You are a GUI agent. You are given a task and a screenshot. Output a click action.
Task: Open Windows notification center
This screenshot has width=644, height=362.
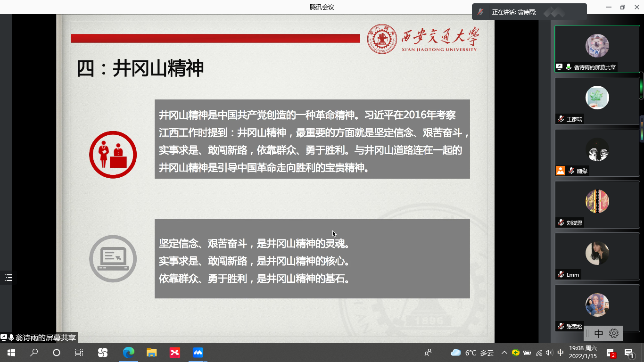pyautogui.click(x=629, y=353)
